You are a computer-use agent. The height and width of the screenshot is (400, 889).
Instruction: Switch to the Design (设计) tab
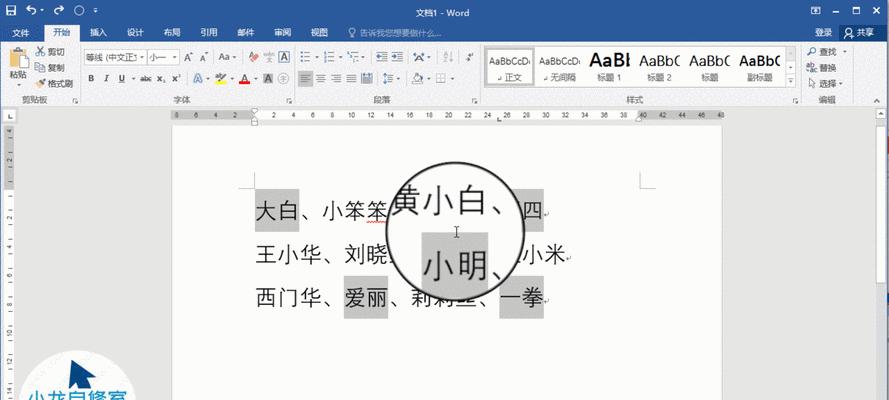135,33
